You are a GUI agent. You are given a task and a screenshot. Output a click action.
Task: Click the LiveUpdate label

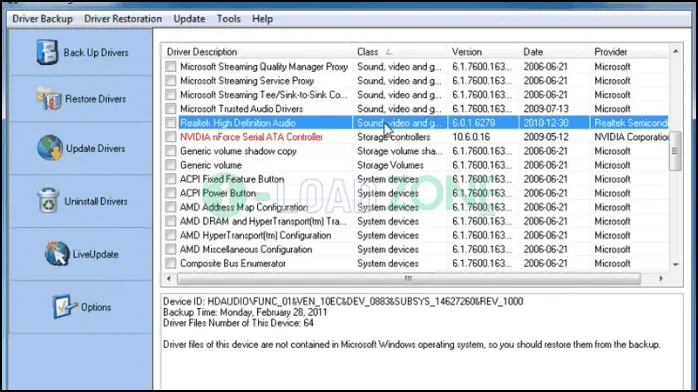coord(96,255)
